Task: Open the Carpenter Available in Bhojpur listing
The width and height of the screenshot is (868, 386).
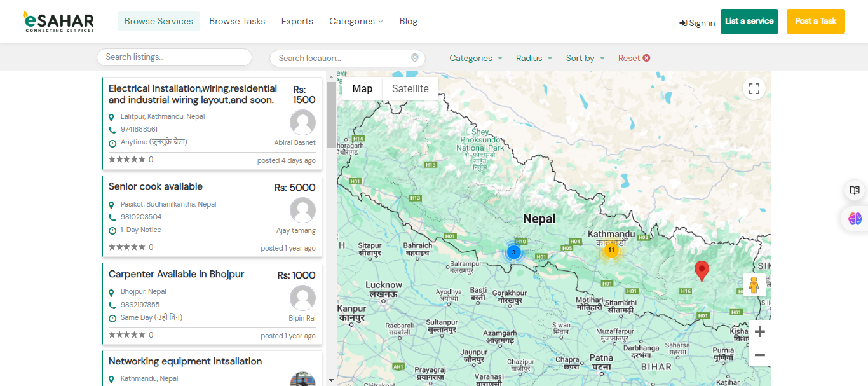Action: pyautogui.click(x=177, y=274)
